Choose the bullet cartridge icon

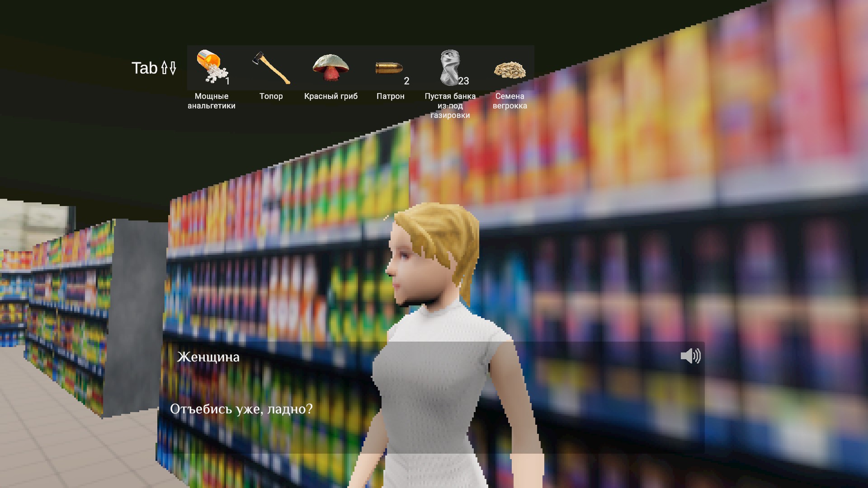tap(389, 68)
